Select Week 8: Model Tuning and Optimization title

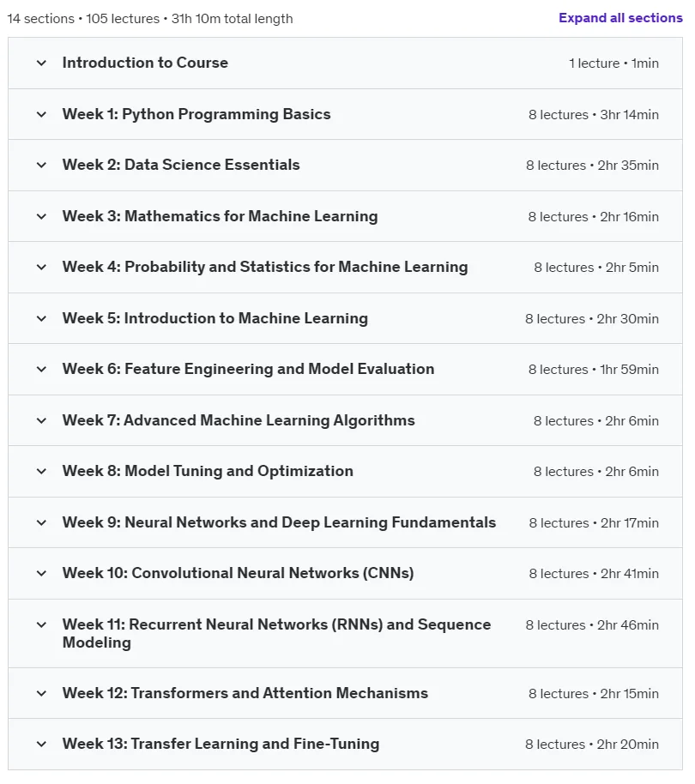[x=208, y=471]
